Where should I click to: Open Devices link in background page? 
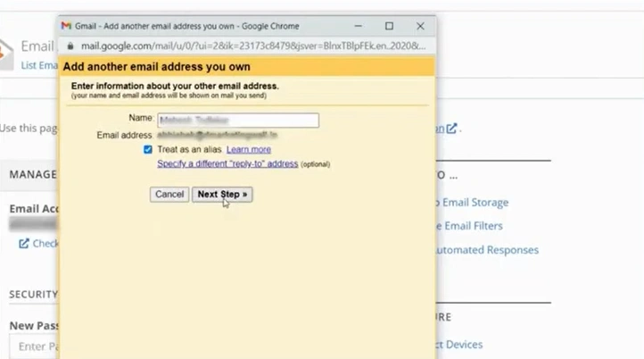(x=460, y=344)
